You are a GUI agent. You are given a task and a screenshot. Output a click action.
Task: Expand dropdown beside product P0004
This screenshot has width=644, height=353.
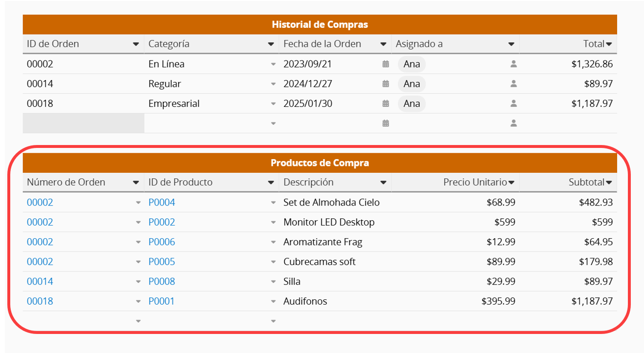(273, 203)
